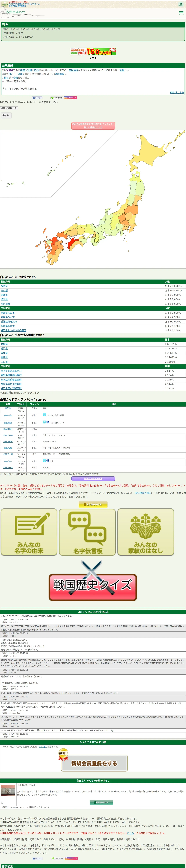Click the globe icon in 白石 涼子 row

tap(48, 461)
